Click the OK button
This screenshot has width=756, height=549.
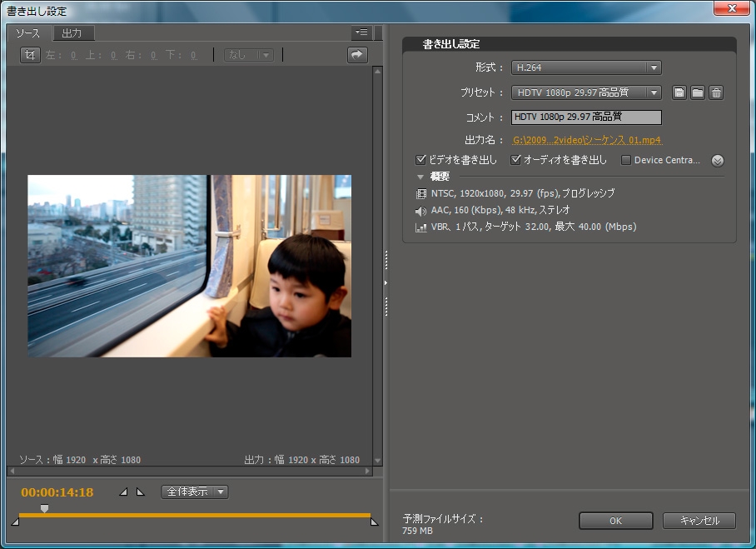coord(615,521)
